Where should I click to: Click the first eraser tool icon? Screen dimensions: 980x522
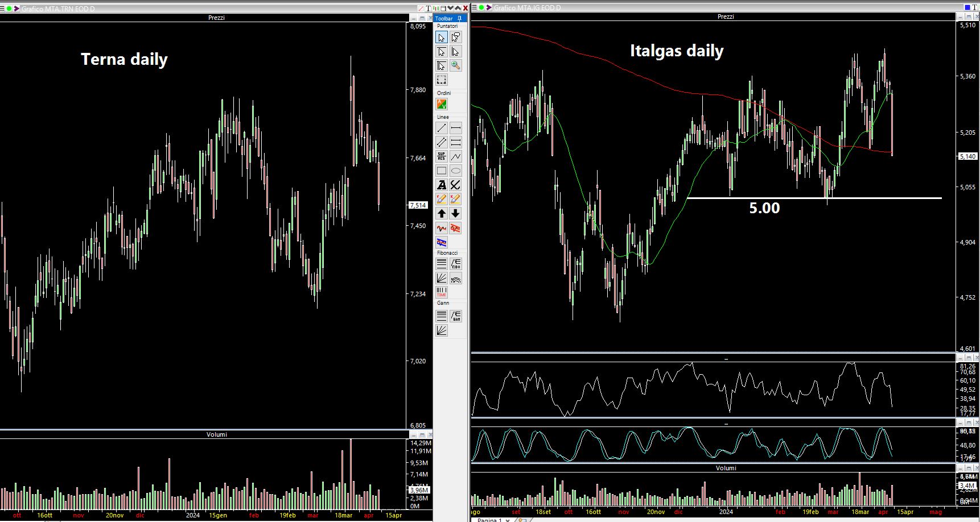pos(442,199)
